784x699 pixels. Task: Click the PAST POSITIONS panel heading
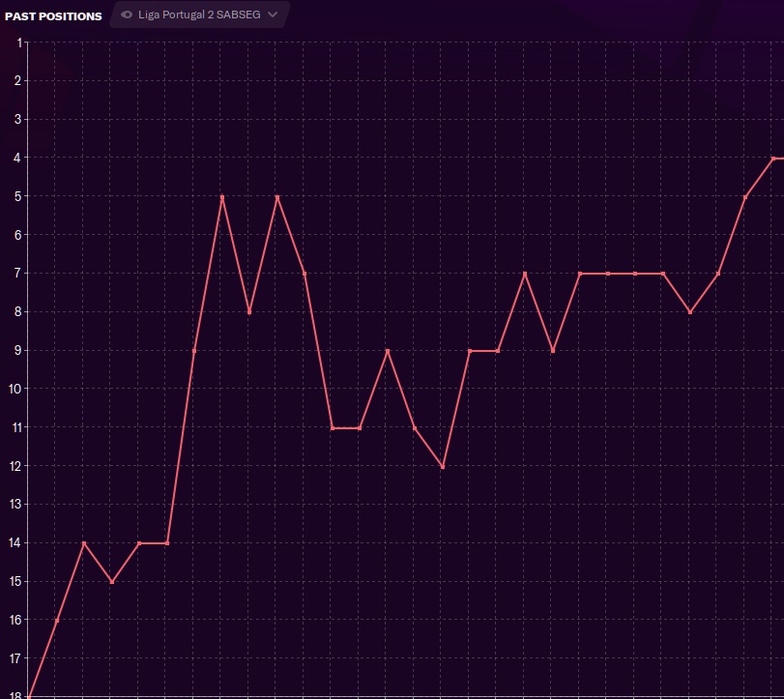pyautogui.click(x=53, y=16)
